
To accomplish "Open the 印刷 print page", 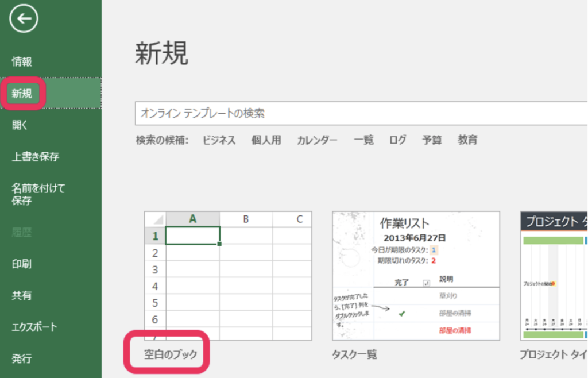I will coord(22,264).
